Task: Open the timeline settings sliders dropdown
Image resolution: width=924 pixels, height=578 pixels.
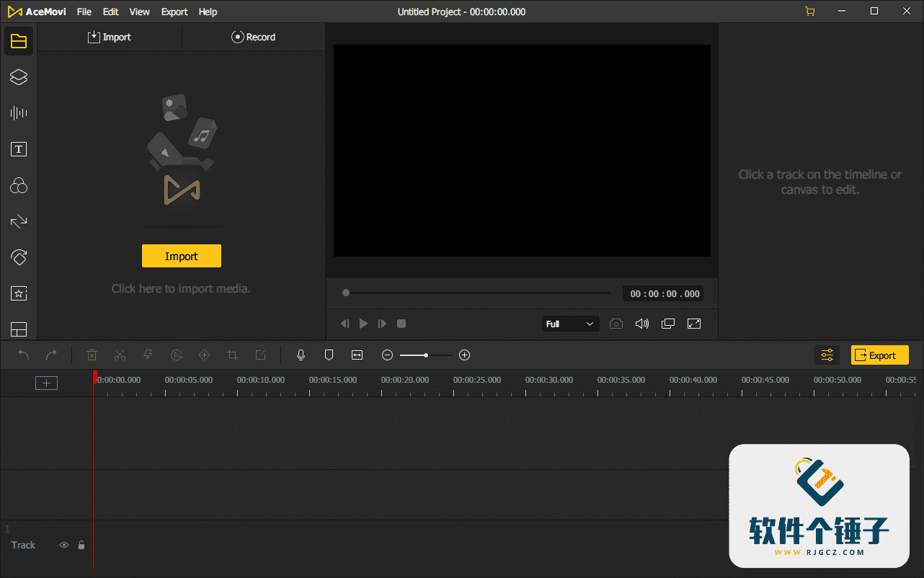Action: tap(827, 355)
